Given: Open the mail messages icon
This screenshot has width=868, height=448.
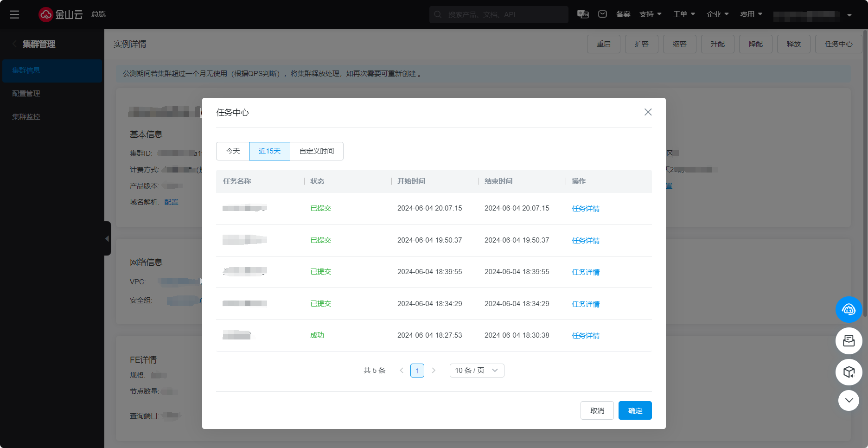Looking at the screenshot, I should pos(602,14).
